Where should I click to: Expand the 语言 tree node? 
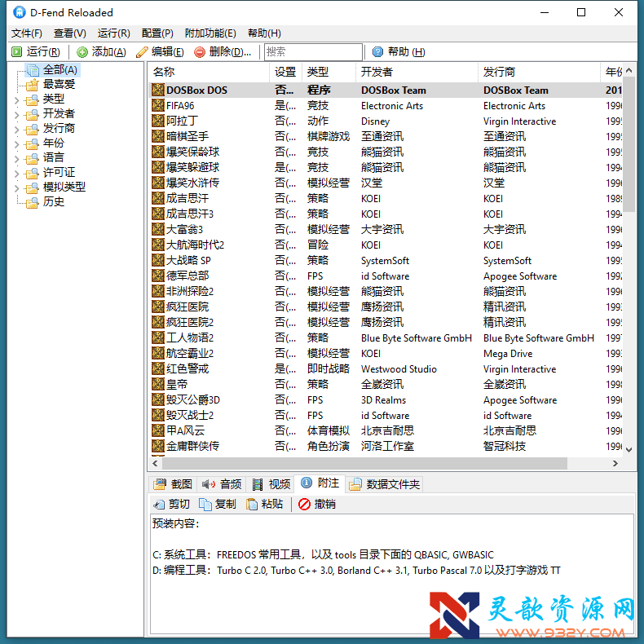pyautogui.click(x=17, y=158)
